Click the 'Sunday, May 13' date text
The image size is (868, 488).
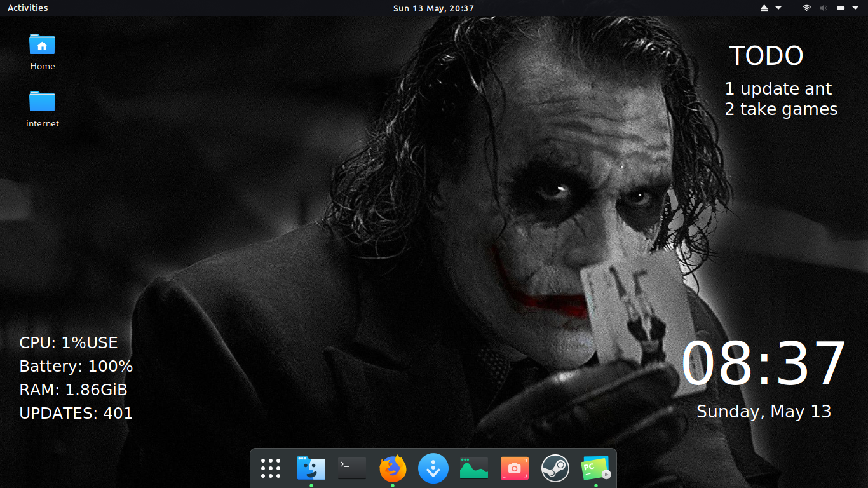764,412
